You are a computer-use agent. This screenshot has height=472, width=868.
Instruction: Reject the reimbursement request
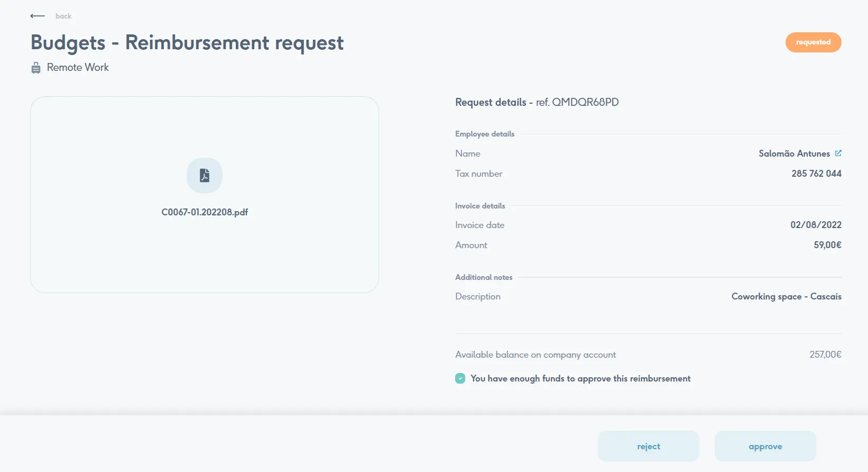point(648,446)
